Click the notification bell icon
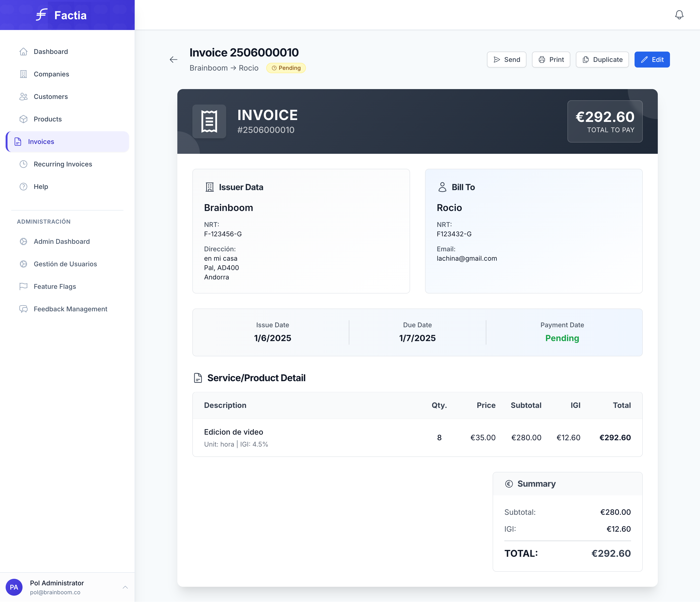The height and width of the screenshot is (602, 700). tap(679, 15)
